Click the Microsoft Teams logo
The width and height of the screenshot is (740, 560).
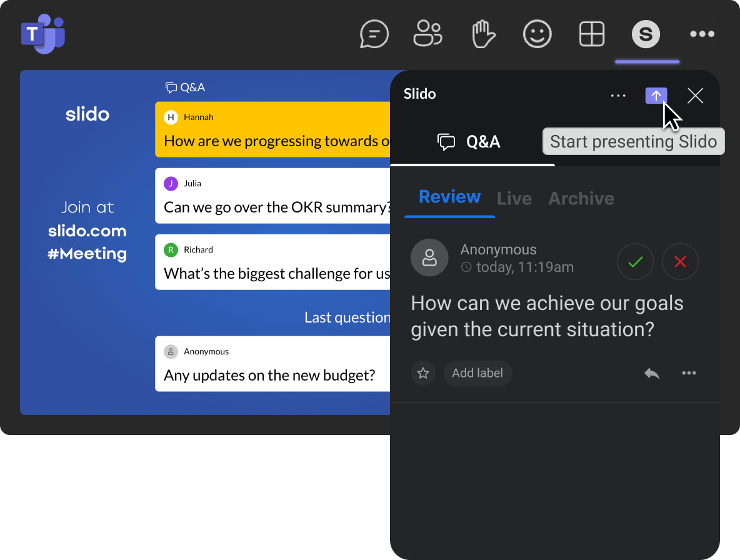43,34
